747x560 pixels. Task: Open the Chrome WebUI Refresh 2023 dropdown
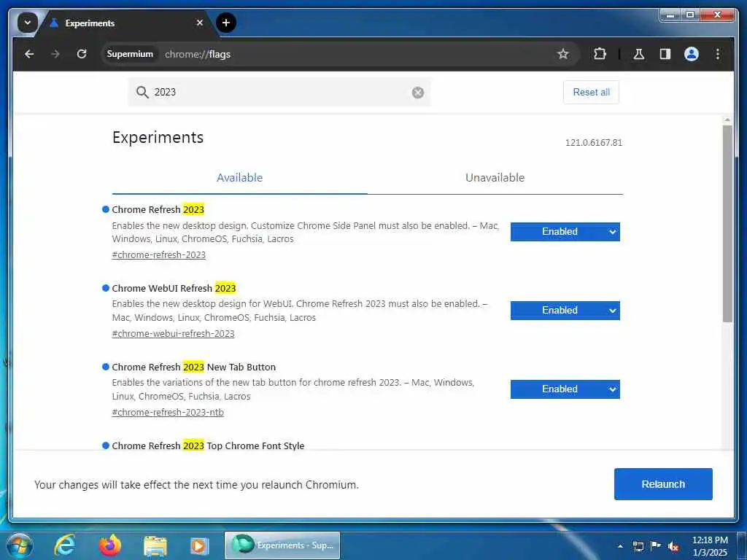pyautogui.click(x=565, y=311)
